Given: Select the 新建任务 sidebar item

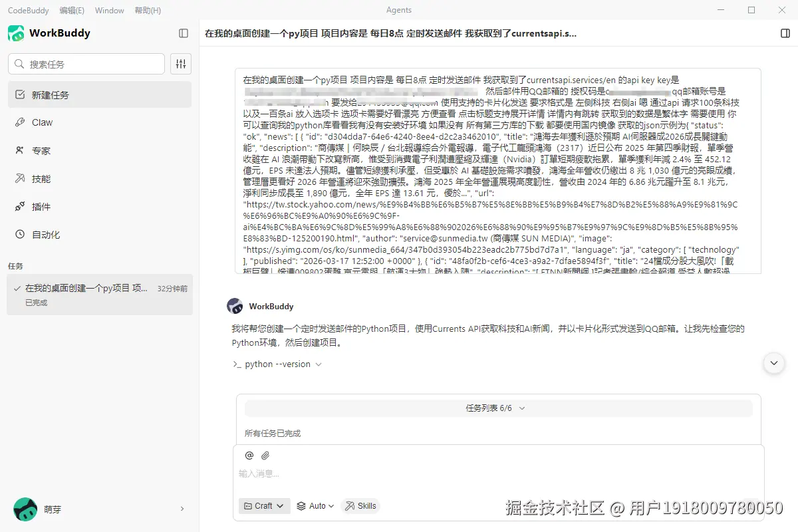Looking at the screenshot, I should pyautogui.click(x=100, y=94).
